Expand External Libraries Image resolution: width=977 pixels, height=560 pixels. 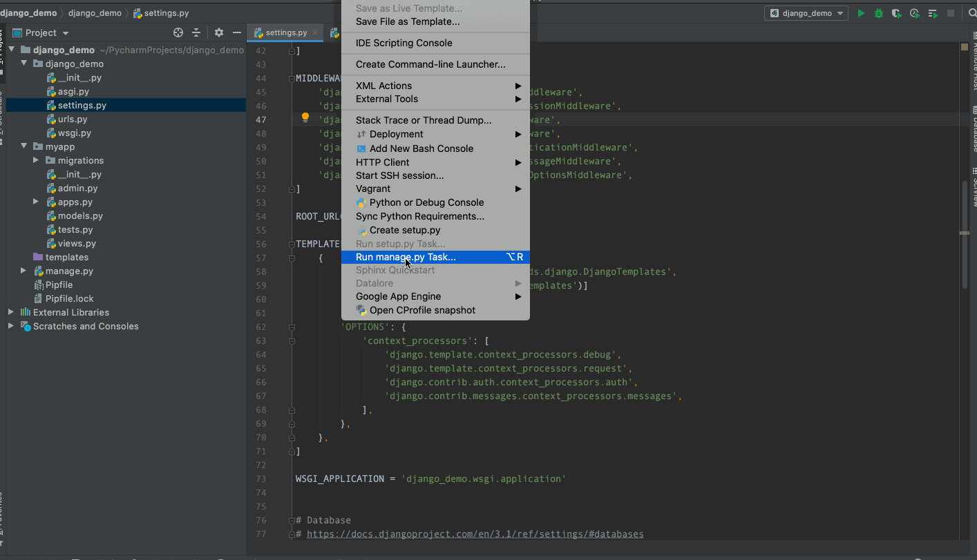tap(11, 312)
